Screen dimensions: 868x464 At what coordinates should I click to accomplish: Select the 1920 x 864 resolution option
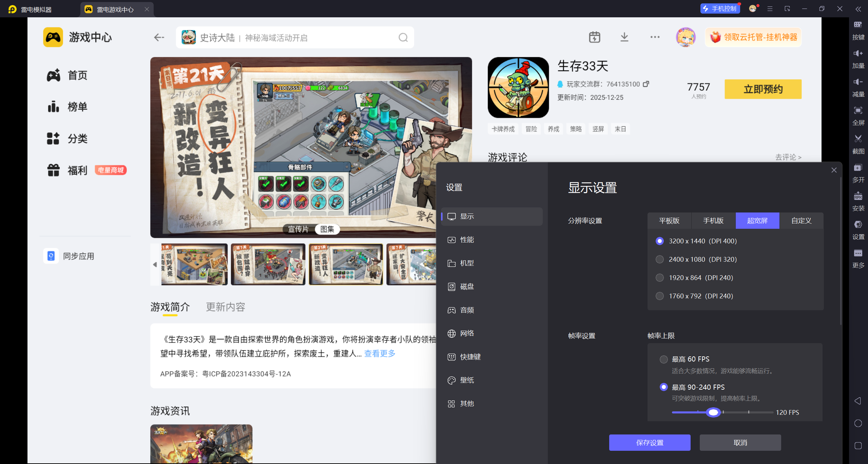660,278
